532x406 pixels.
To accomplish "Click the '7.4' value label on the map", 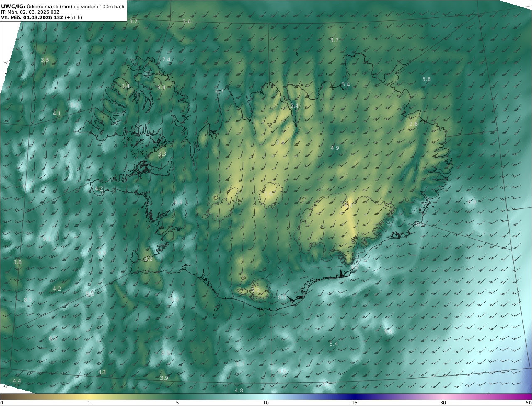I will point(166,60).
